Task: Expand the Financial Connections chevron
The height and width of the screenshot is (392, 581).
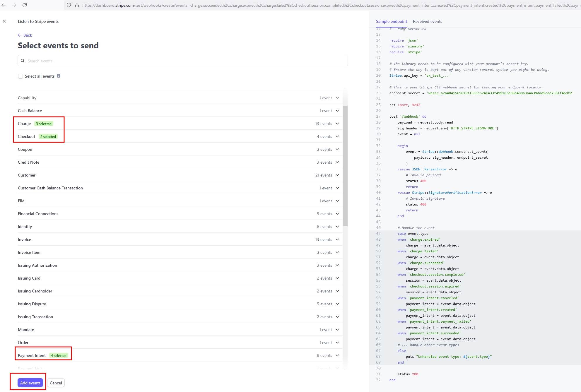Action: click(x=337, y=214)
